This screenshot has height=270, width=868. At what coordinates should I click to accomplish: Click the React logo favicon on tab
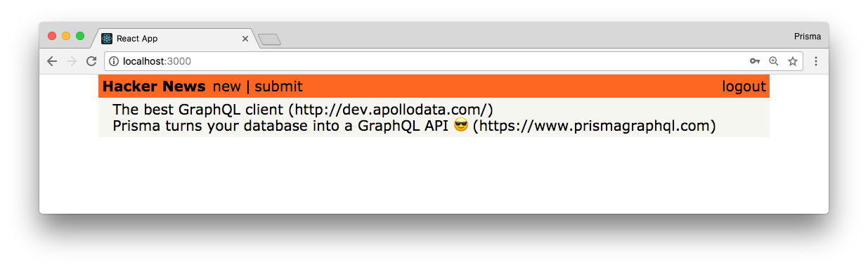pos(107,39)
